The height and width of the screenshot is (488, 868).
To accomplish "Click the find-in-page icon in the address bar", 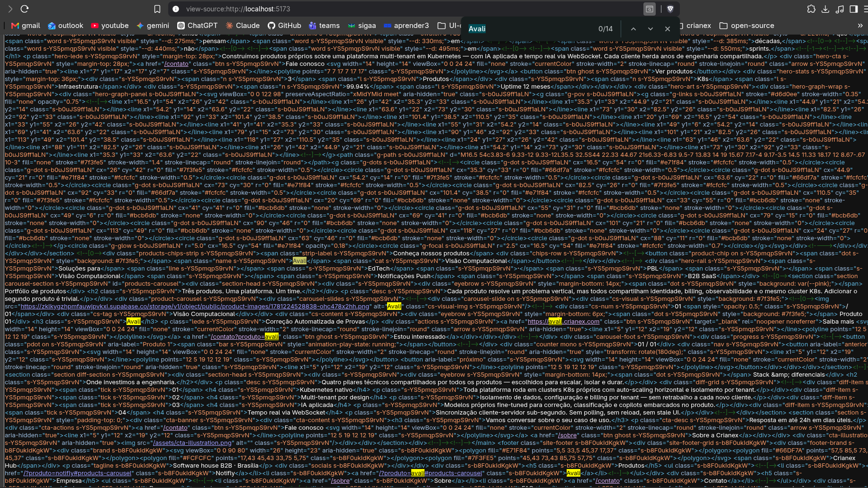I will pos(650,9).
